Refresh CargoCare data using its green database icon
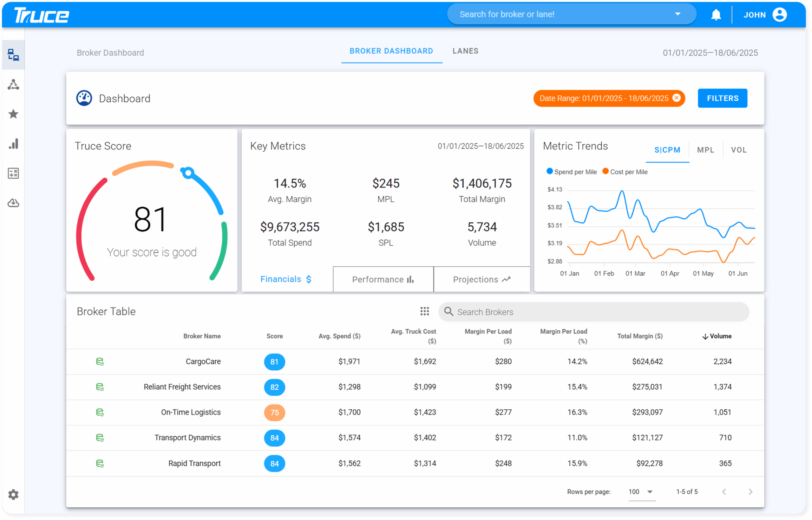Viewport: 812px width, 520px height. click(100, 362)
